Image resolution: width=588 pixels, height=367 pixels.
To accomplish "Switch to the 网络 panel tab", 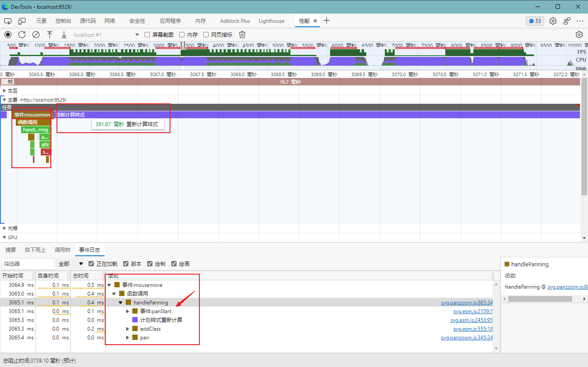I will (x=110, y=21).
